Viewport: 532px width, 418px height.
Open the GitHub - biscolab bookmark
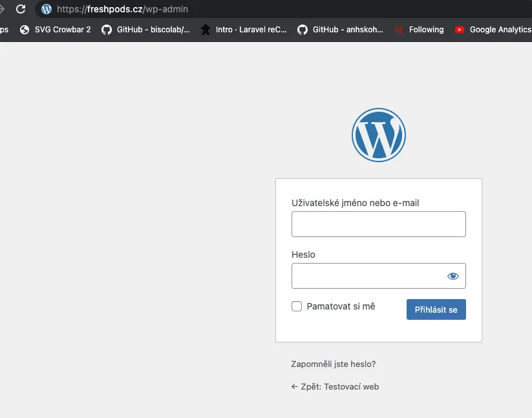point(145,30)
